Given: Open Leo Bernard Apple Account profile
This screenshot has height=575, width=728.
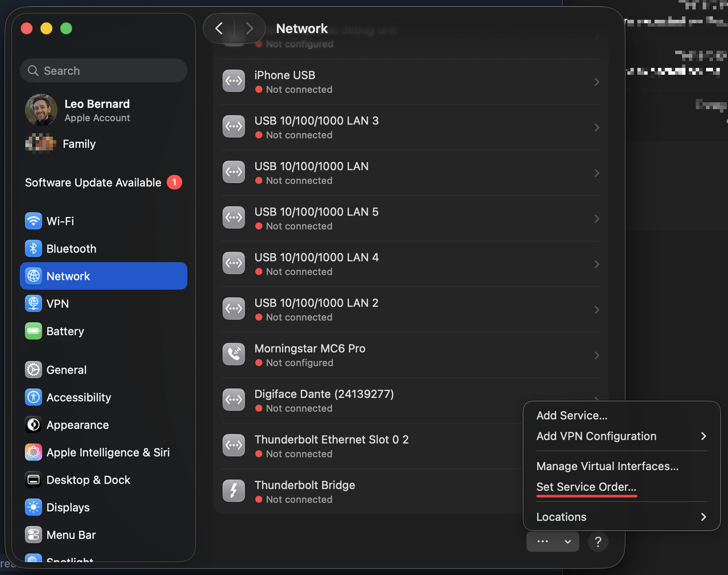Looking at the screenshot, I should [97, 110].
